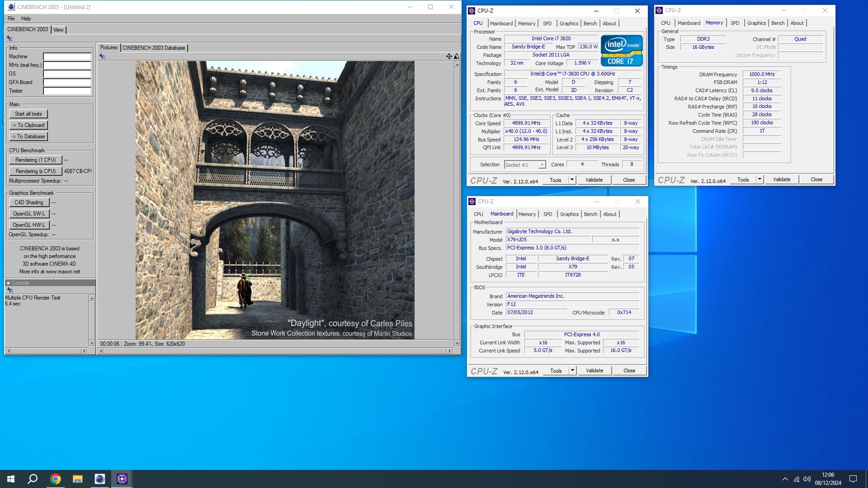The width and height of the screenshot is (868, 488).
Task: Open the Windows Start menu
Action: coord(11,479)
